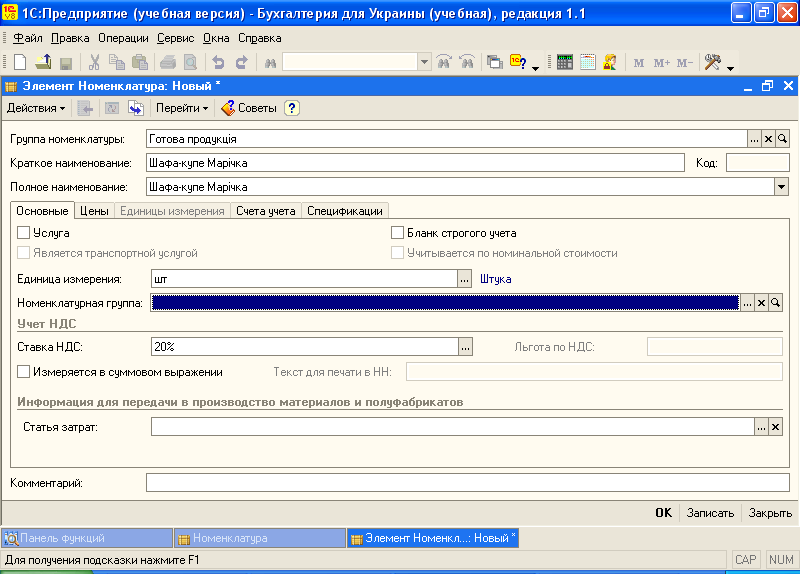Switch to Панель функций window tab

(87, 538)
